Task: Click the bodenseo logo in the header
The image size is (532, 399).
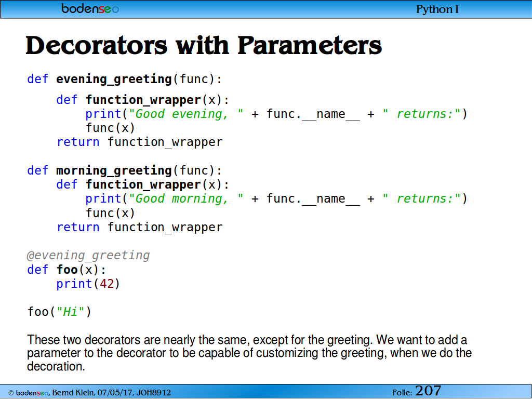Action: pyautogui.click(x=90, y=8)
